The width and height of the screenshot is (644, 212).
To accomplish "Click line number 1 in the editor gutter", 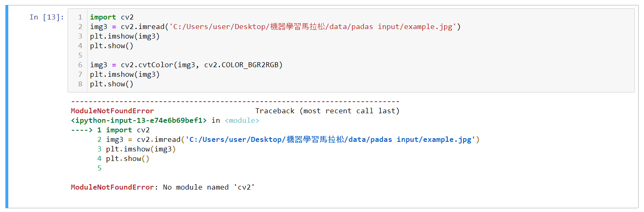I will 80,17.
